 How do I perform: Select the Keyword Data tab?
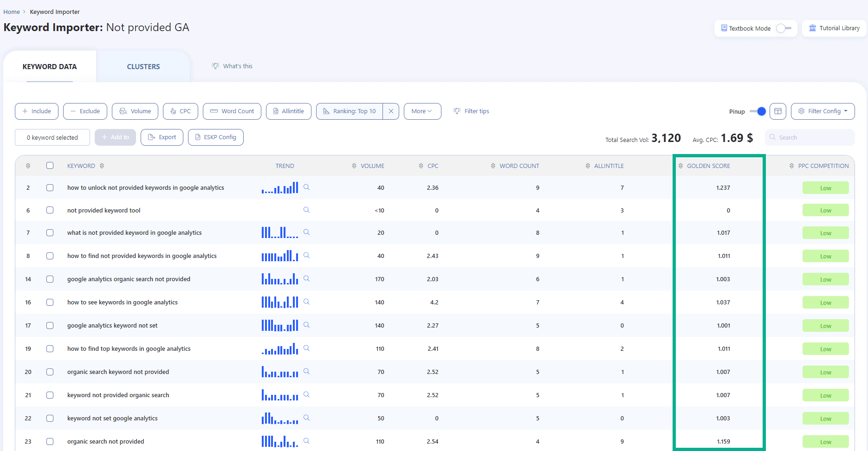[50, 67]
